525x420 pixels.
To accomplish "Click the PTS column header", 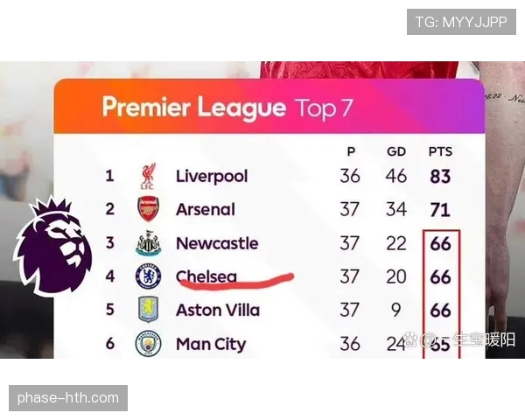I will 440,151.
